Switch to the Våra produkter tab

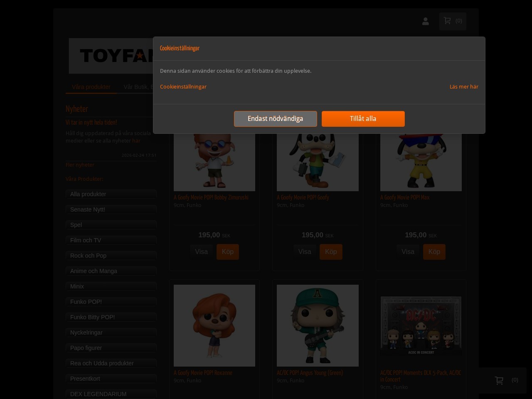91,87
